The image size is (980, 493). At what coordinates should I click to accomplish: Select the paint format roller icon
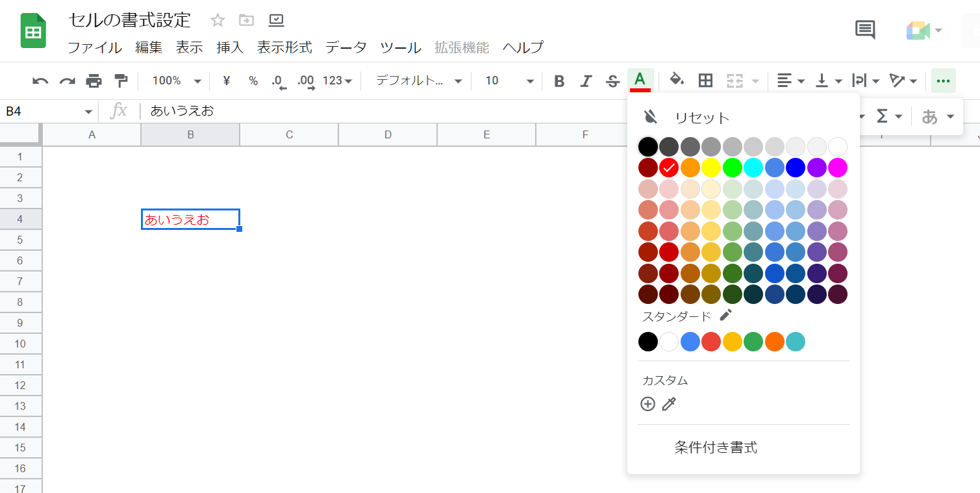121,81
